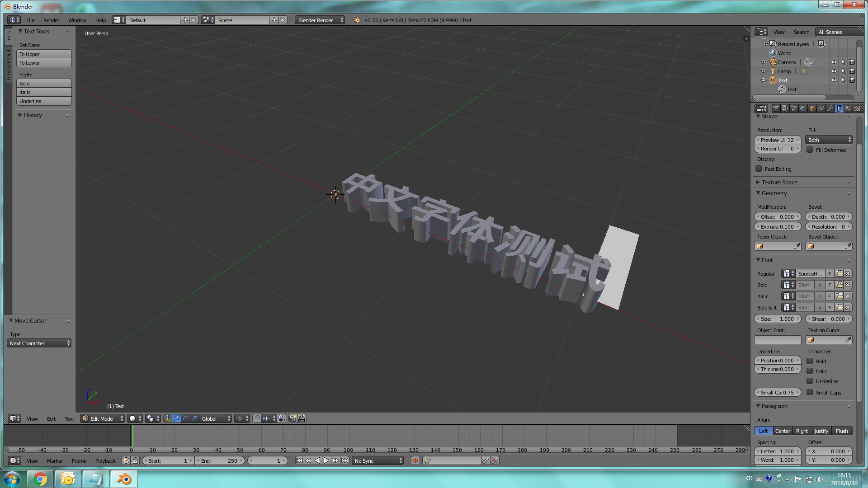Enable the Fast Editing checkbox
The width and height of the screenshot is (868, 488).
[759, 169]
